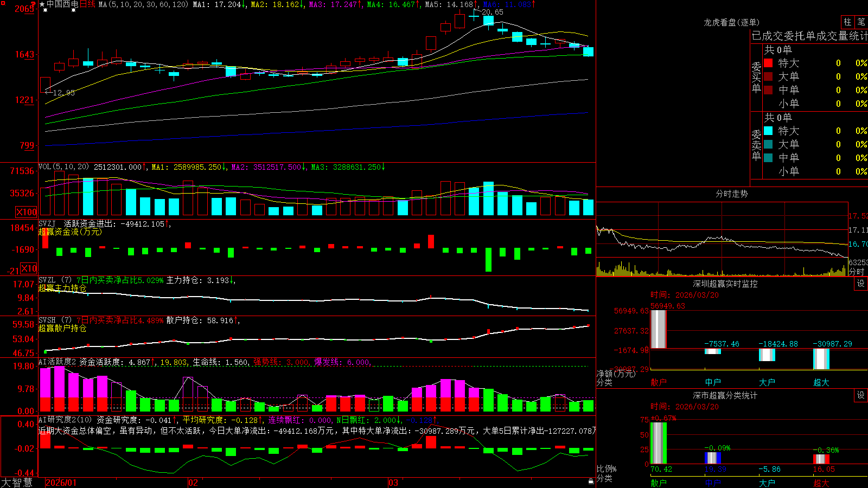The width and height of the screenshot is (868, 488).
Task: Click the 深市超赢分类统计 panel title
Action: click(725, 395)
